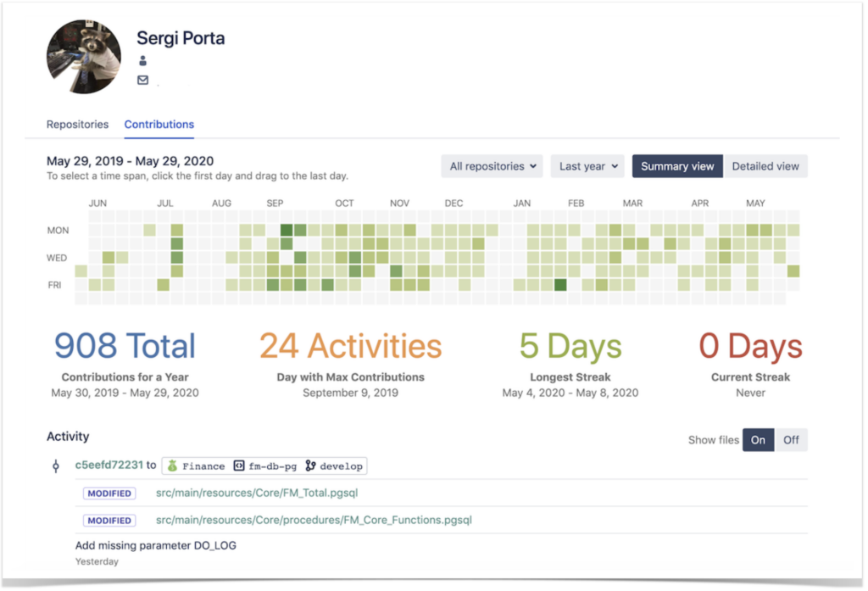Switch to Detailed view
Image resolution: width=868 pixels, height=591 pixels.
pos(765,166)
